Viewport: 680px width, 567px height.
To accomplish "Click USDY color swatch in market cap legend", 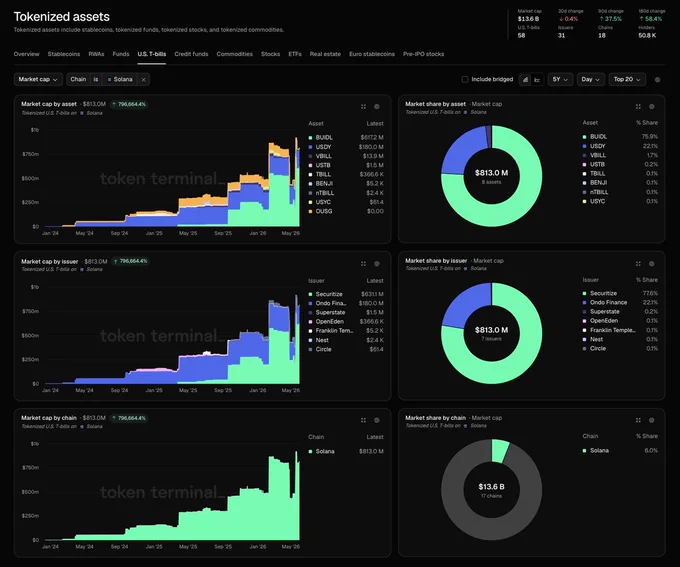I will (311, 147).
